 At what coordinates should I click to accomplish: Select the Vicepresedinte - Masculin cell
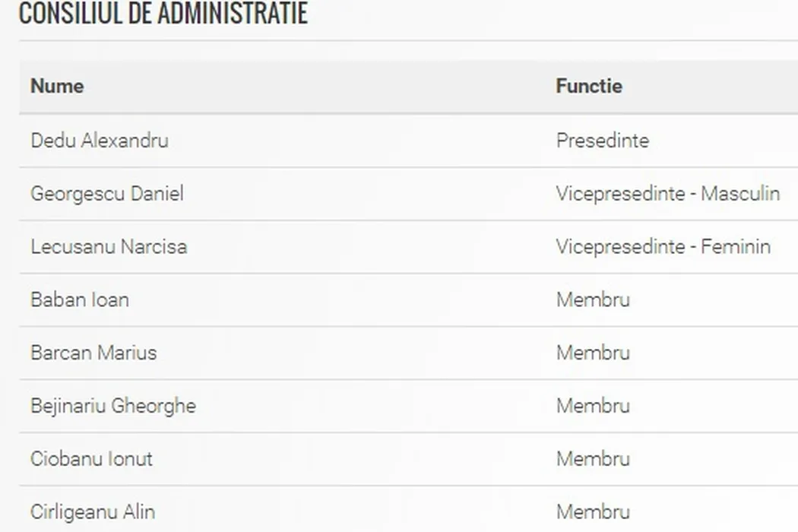(668, 194)
